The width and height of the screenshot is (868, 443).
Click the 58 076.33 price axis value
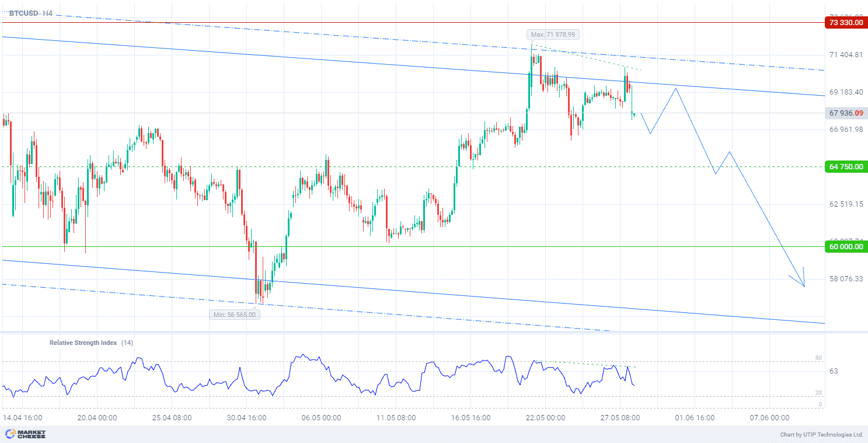click(x=846, y=279)
